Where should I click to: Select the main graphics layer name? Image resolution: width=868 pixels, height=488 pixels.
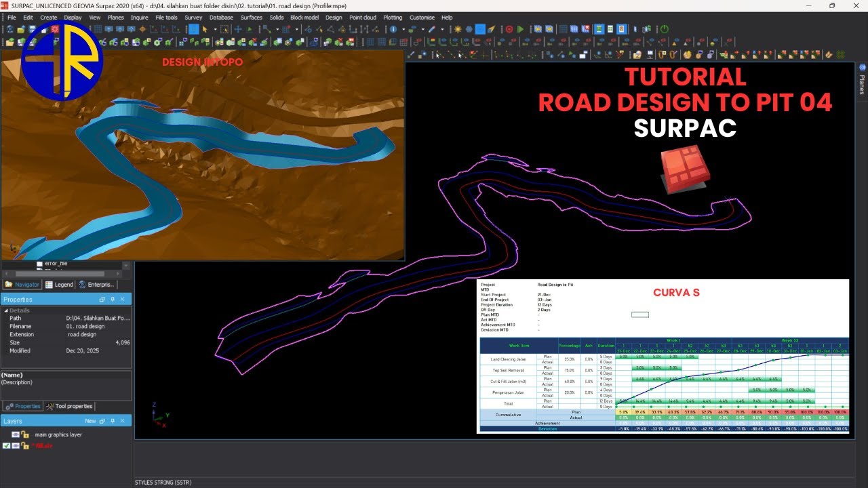click(58, 434)
